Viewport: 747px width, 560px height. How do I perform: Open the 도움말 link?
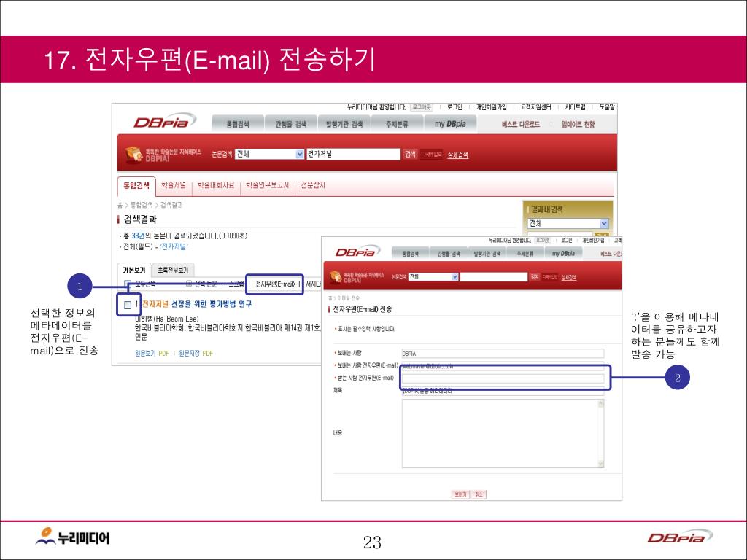[607, 107]
